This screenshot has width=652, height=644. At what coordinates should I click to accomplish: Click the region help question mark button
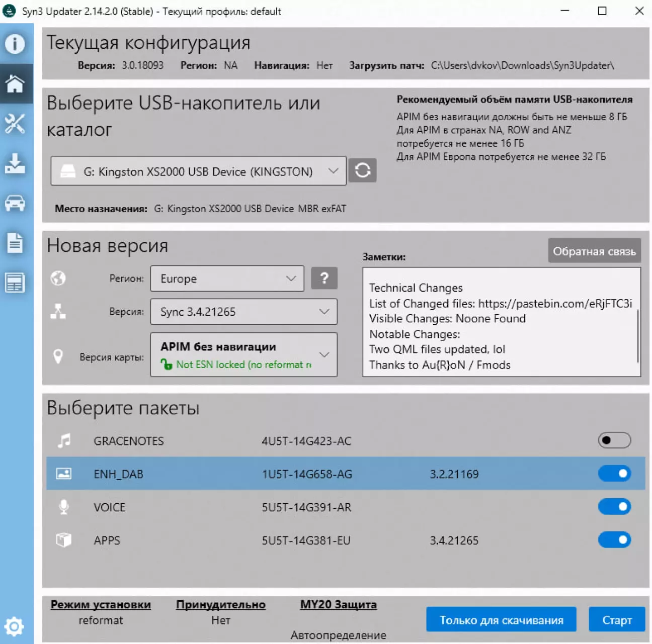click(x=324, y=278)
